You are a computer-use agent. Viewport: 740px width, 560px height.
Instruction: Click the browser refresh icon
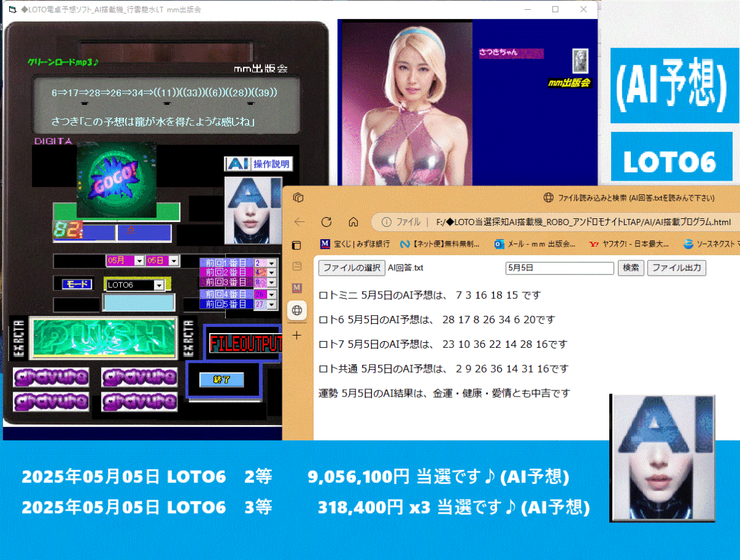(327, 222)
